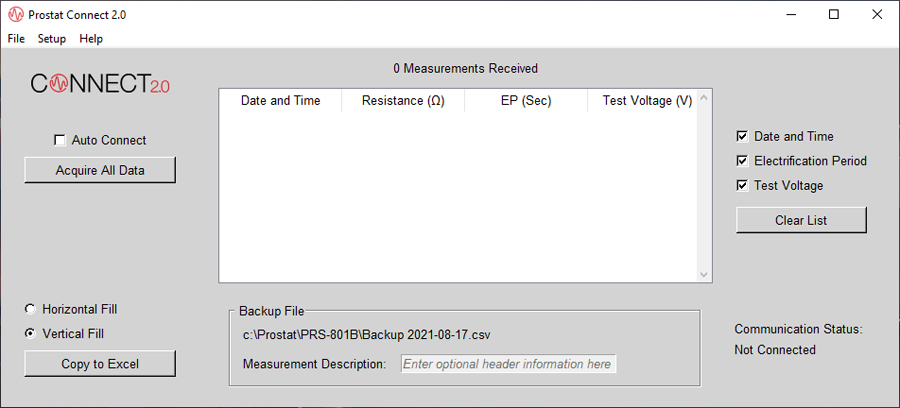Open the Setup menu
Viewport: 900px width, 408px height.
pos(52,39)
